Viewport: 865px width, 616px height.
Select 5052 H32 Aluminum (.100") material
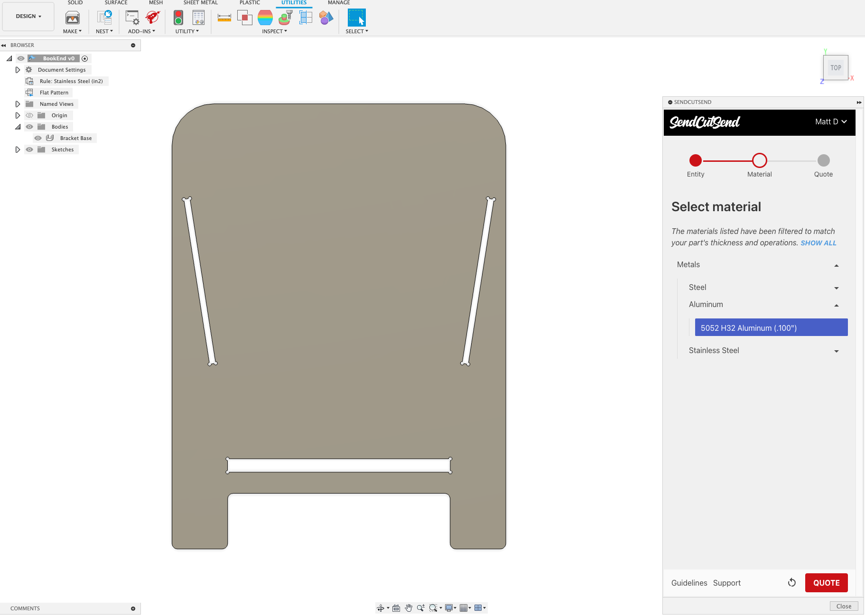(771, 327)
